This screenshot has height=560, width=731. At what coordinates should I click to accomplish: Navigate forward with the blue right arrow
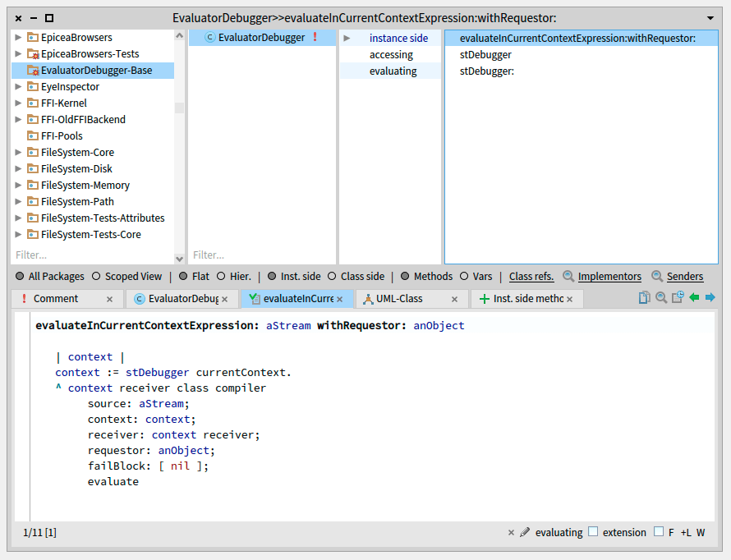(x=710, y=298)
